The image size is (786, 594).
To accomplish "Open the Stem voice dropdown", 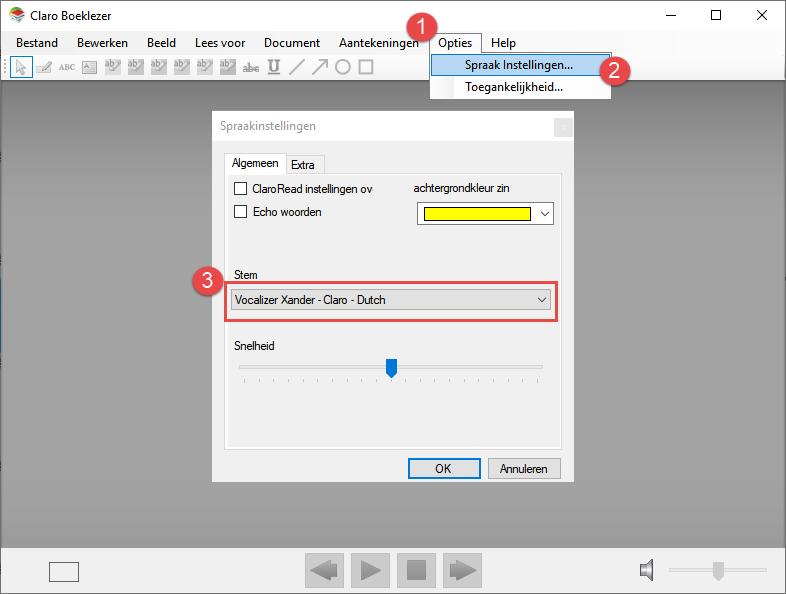I will pos(390,300).
